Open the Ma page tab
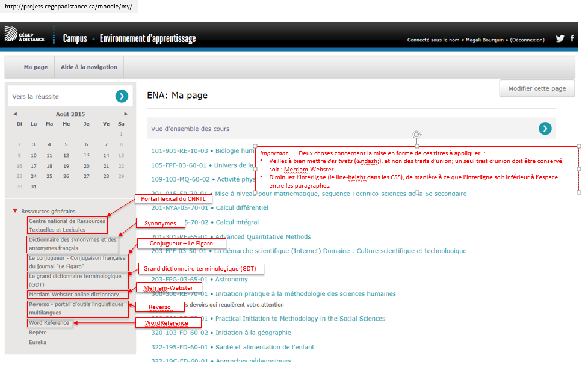This screenshot has height=365, width=588. [36, 67]
